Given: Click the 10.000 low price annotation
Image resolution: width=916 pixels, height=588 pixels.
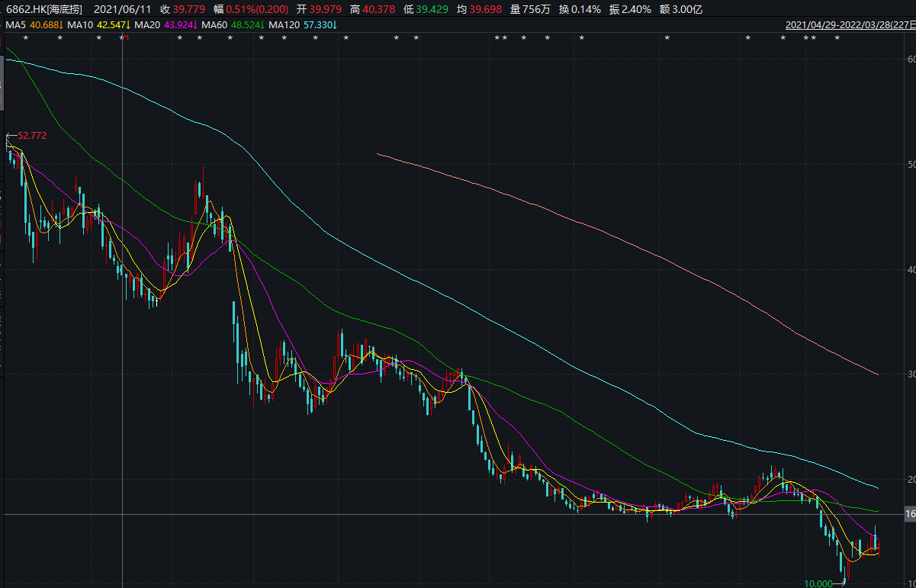Looking at the screenshot, I should point(818,583).
